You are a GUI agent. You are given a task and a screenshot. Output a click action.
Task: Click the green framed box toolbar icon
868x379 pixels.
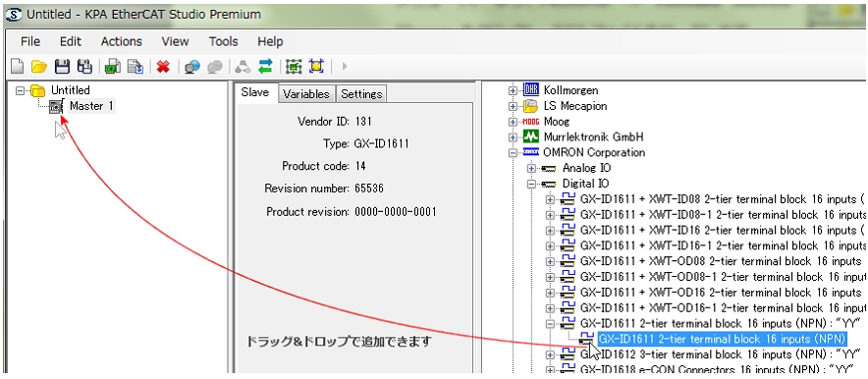[x=294, y=67]
